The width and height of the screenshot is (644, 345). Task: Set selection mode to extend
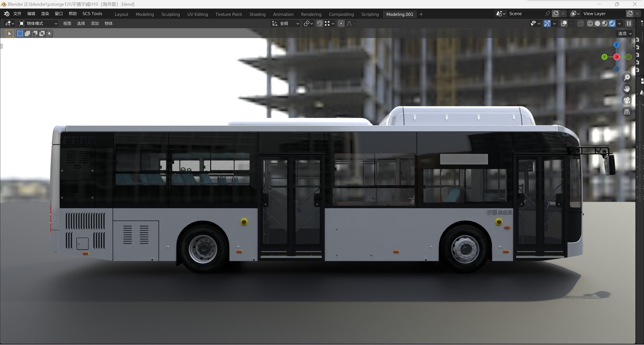(27, 33)
